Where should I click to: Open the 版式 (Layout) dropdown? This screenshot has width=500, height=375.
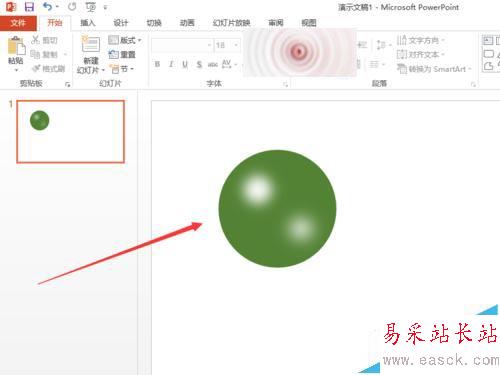tap(125, 40)
